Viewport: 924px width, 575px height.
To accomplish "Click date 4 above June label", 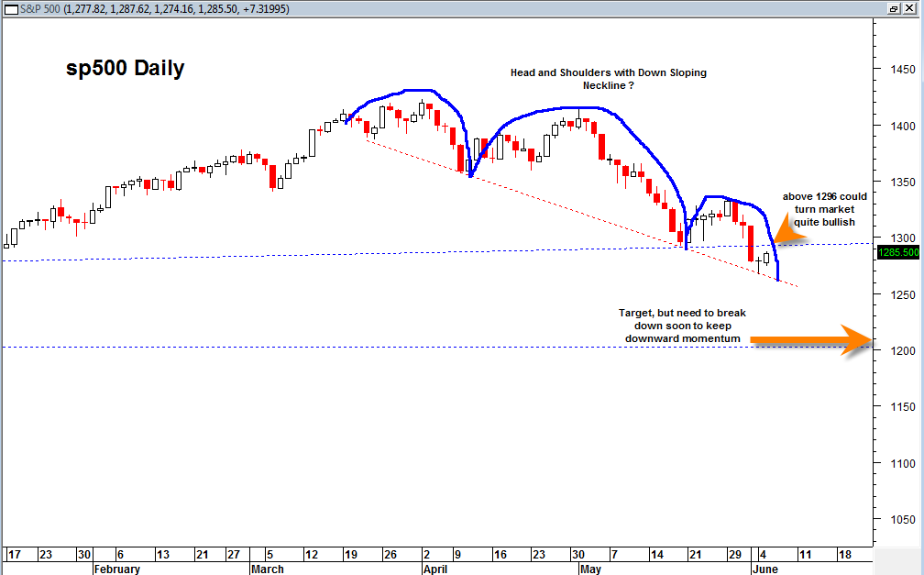I will [x=763, y=554].
